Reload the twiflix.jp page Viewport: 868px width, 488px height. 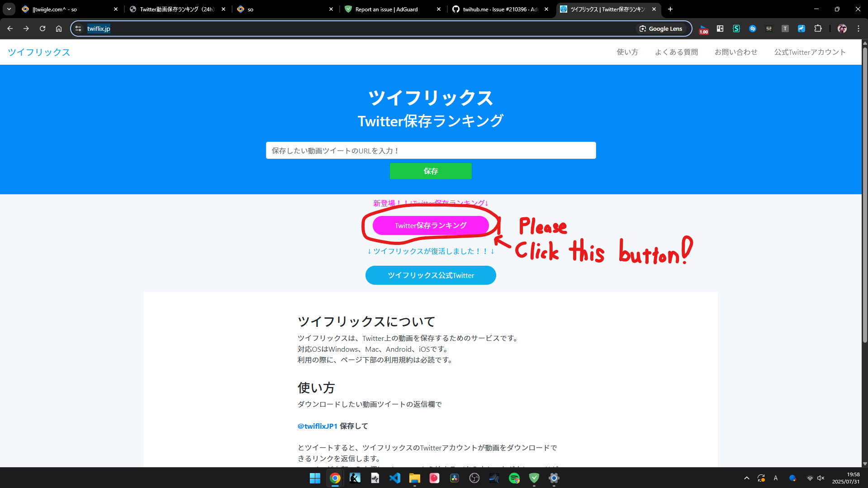coord(43,29)
